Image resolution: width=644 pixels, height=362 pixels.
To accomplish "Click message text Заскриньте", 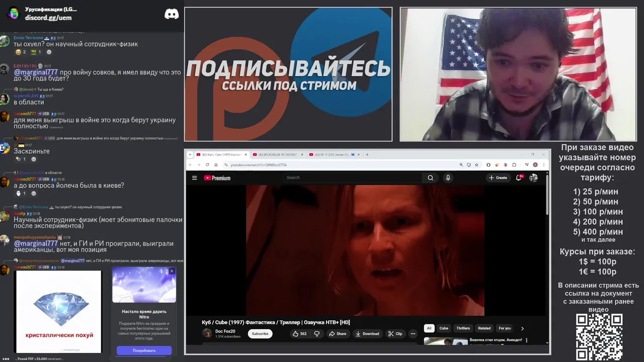I will (x=32, y=151).
